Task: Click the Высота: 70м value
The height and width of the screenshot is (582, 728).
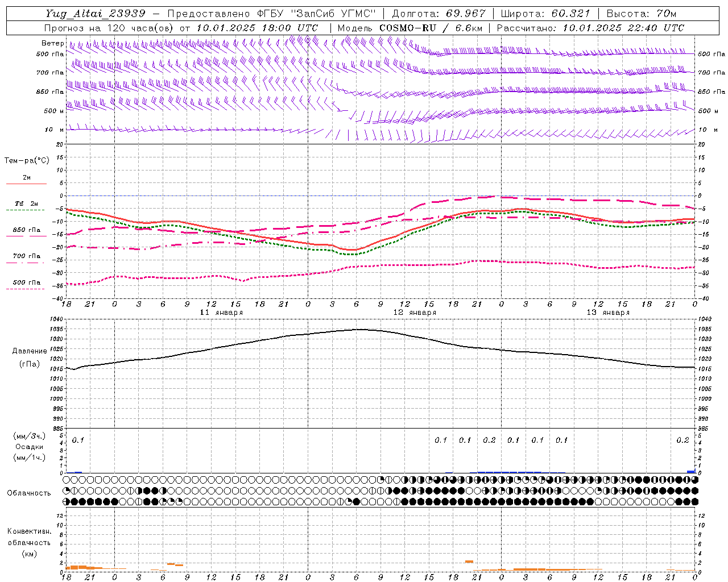Action: point(641,14)
